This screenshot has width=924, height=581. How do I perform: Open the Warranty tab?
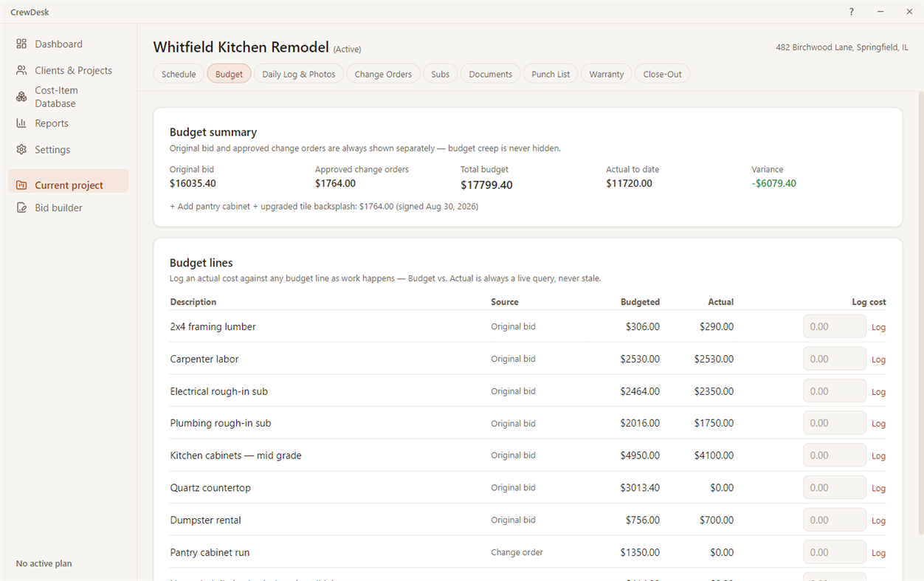(x=607, y=74)
